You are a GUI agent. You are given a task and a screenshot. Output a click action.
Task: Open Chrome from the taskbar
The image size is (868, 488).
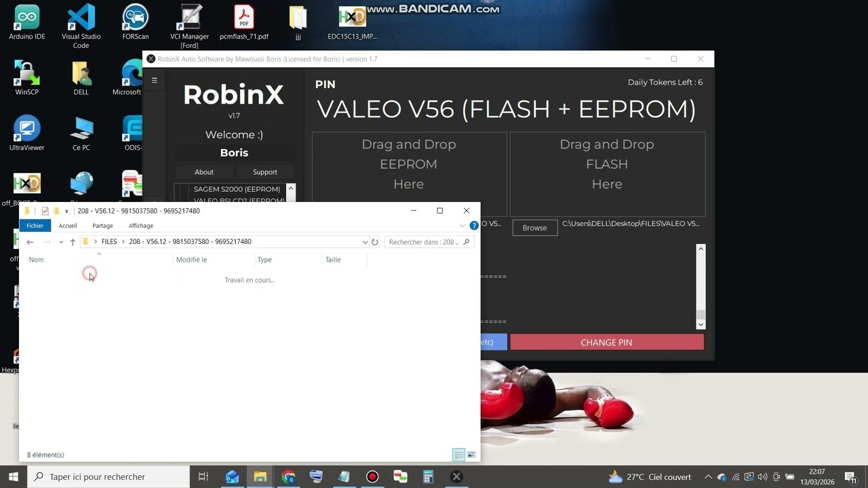pyautogui.click(x=288, y=476)
